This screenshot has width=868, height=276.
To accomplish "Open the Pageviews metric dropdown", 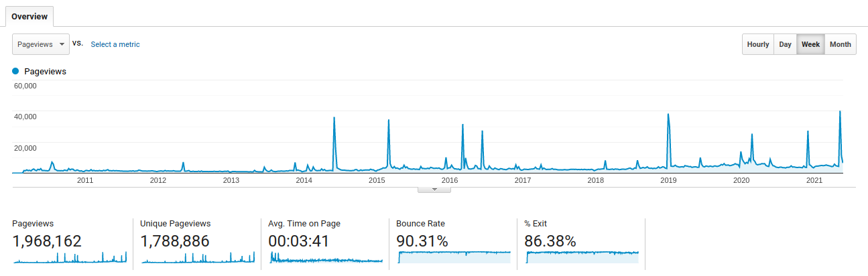I will [41, 44].
